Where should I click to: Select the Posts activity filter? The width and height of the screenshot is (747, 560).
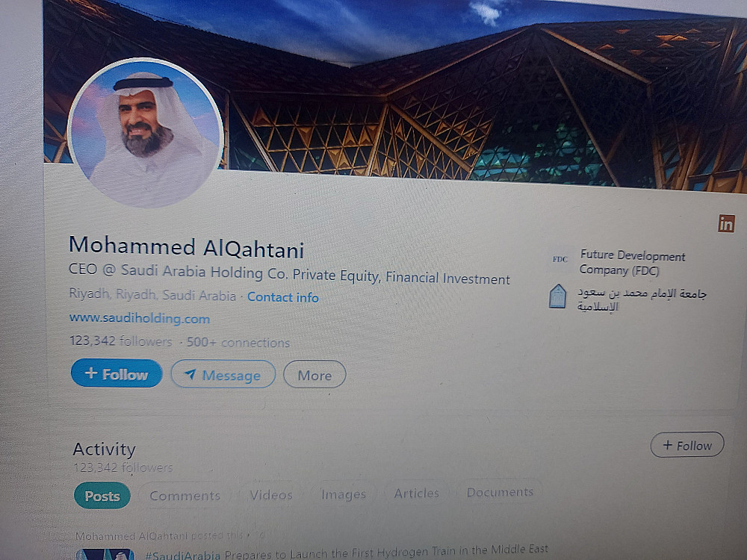click(102, 496)
